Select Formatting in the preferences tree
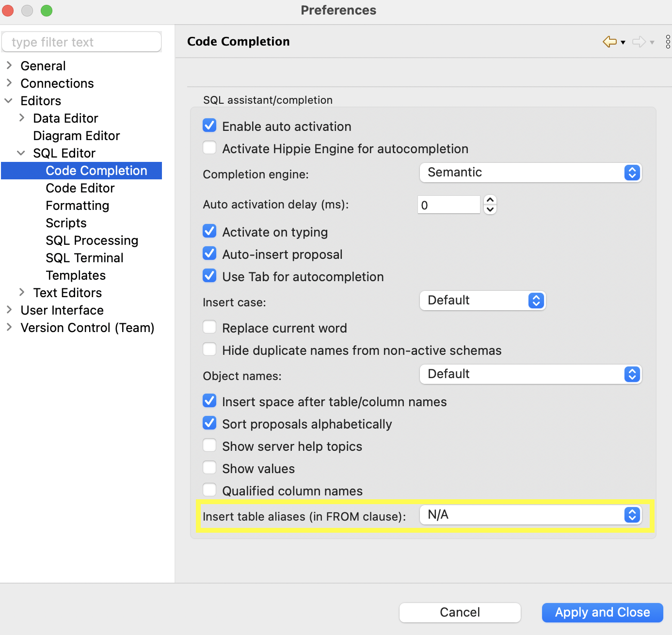Image resolution: width=672 pixels, height=635 pixels. coord(78,206)
